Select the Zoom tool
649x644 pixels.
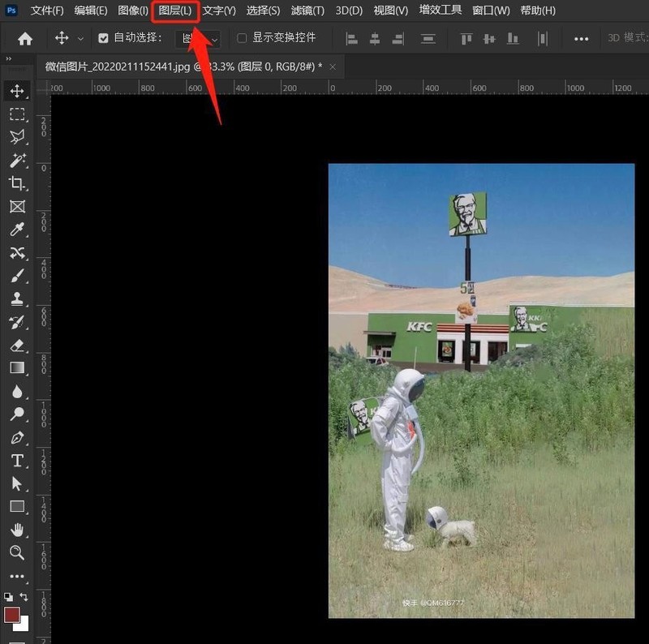17,552
